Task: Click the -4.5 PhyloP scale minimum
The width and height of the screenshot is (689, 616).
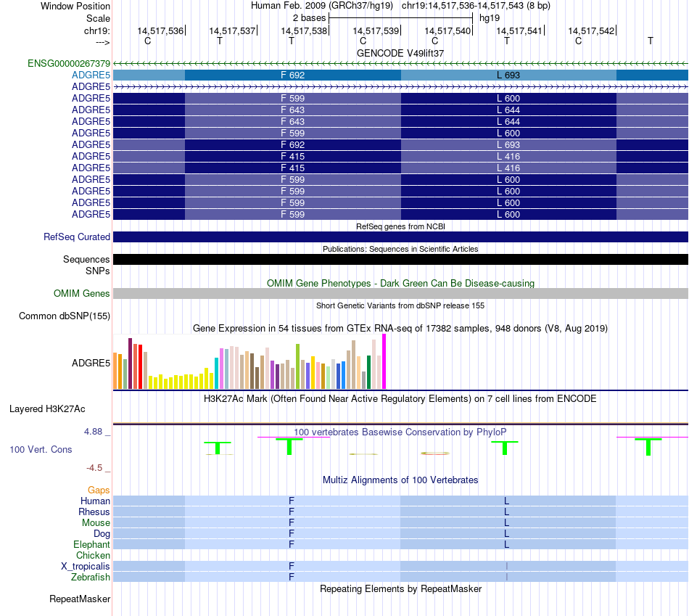Action: coord(94,468)
